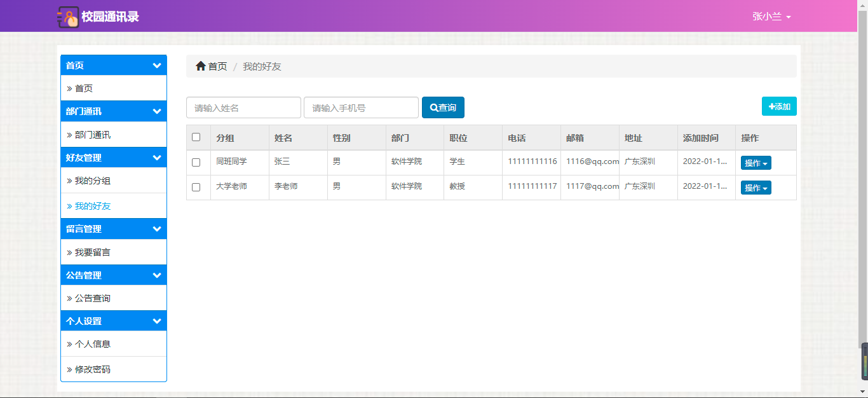Open 修改密码 sidebar item

tap(114, 369)
